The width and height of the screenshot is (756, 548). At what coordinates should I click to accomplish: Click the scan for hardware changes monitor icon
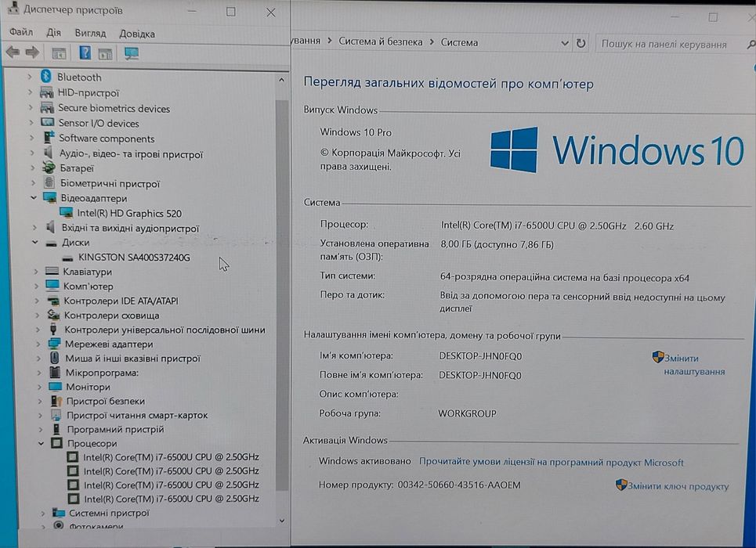tap(131, 53)
